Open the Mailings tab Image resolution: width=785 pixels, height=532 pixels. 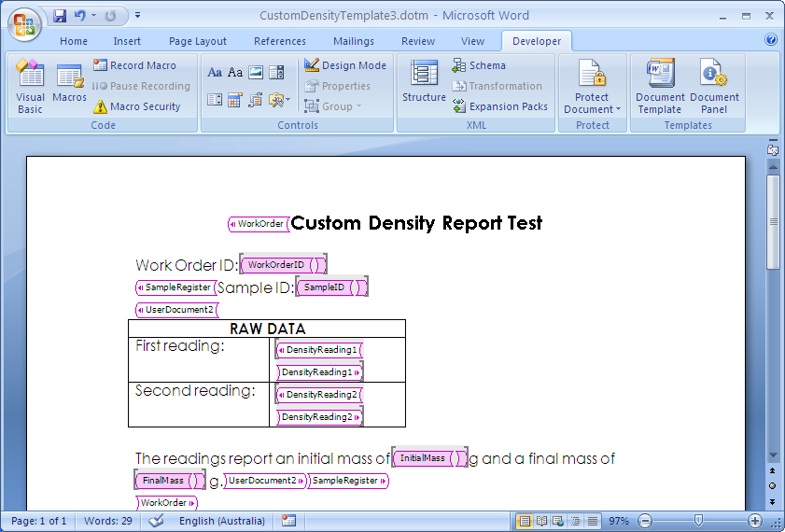tap(353, 41)
